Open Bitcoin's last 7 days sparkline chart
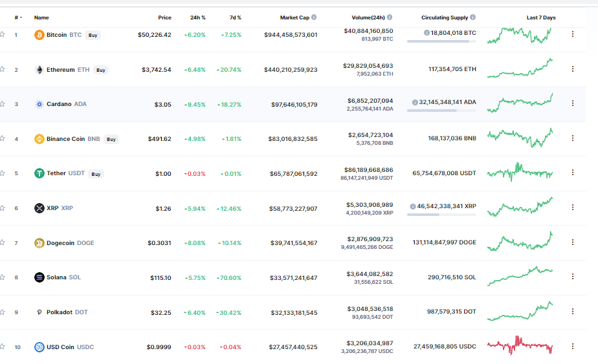598x364 pixels. [520, 35]
